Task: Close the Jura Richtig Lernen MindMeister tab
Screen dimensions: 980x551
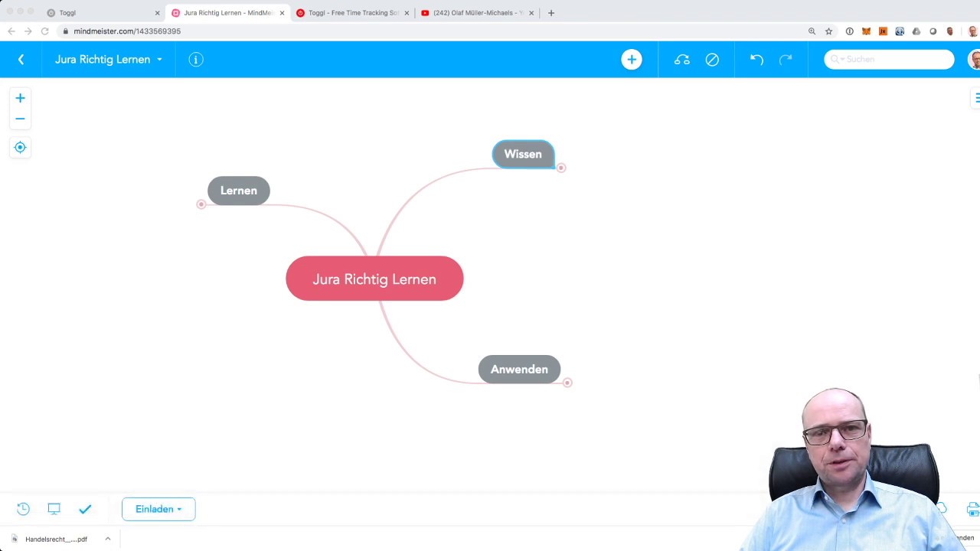Action: 282,13
